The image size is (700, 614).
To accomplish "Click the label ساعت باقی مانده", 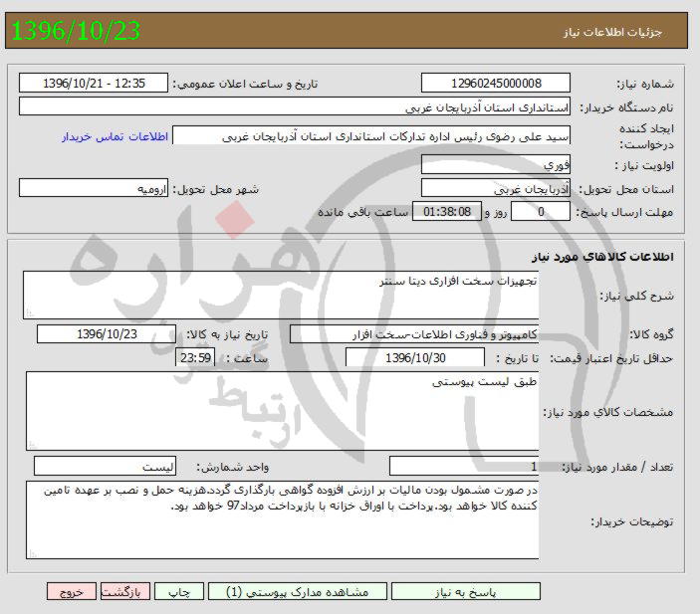I will coord(363,212).
